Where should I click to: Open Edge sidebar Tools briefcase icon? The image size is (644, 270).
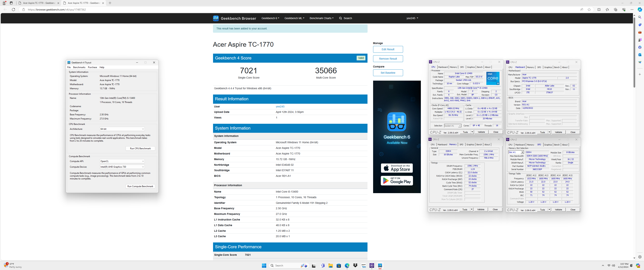pyautogui.click(x=640, y=32)
